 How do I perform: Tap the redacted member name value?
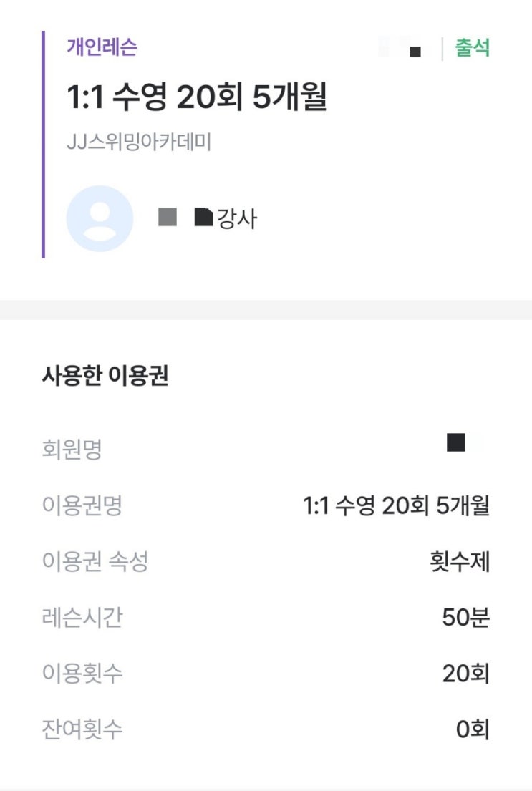click(x=456, y=442)
